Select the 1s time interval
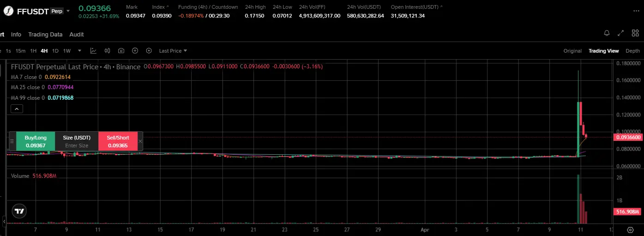644x236 pixels. [x=8, y=51]
